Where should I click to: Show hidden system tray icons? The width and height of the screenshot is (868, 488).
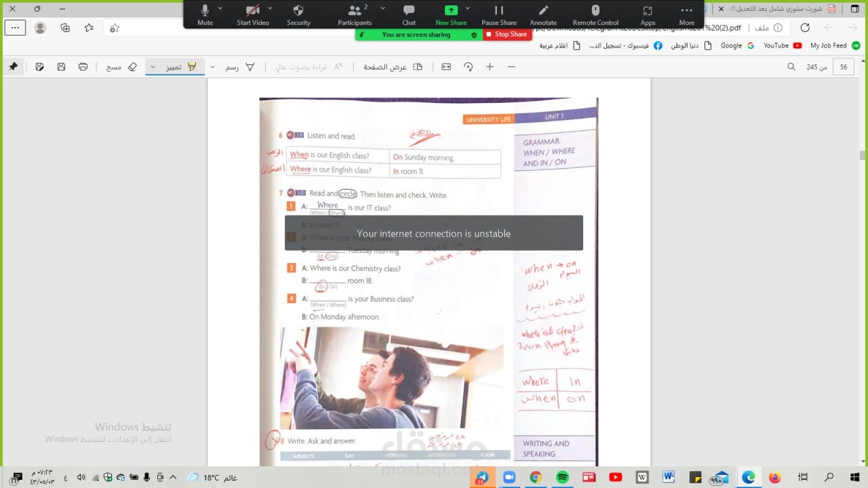[172, 478]
